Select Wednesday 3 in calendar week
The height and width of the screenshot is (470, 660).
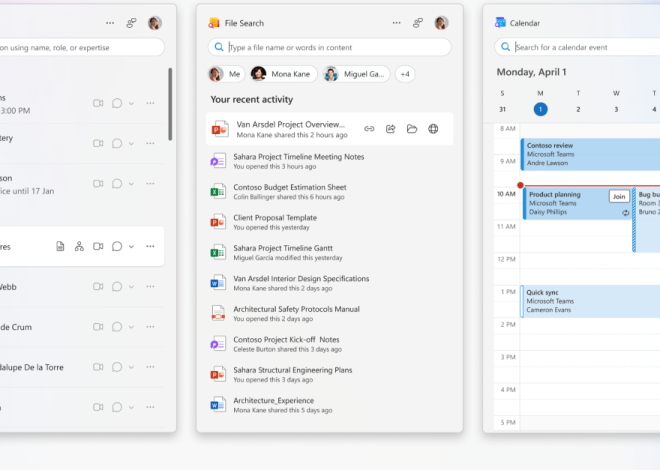[x=616, y=109]
